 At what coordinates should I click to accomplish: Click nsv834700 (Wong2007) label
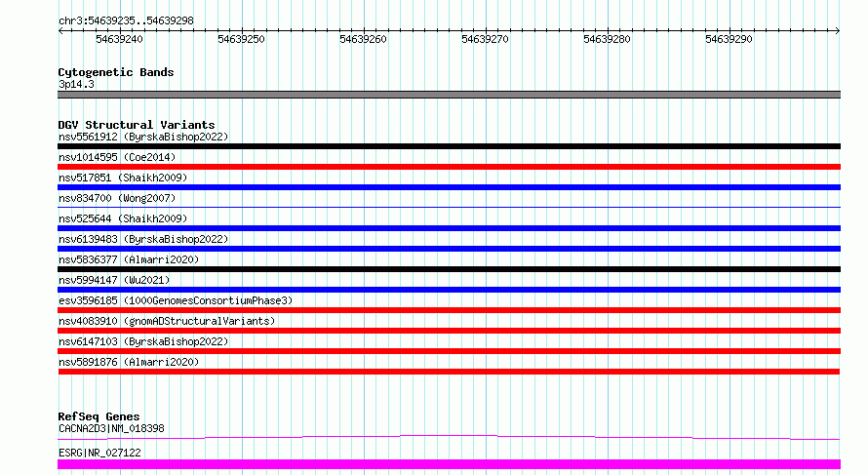pyautogui.click(x=117, y=198)
